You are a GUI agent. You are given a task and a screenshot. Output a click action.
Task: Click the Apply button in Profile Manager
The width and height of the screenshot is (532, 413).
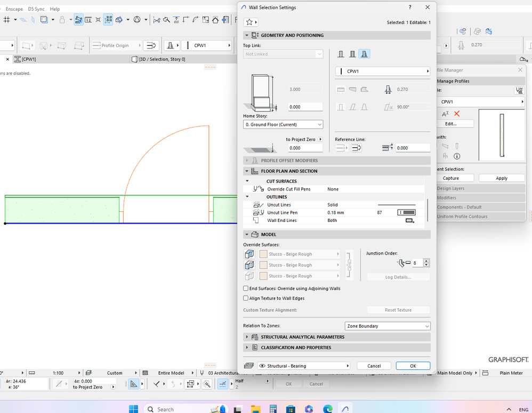pos(502,178)
